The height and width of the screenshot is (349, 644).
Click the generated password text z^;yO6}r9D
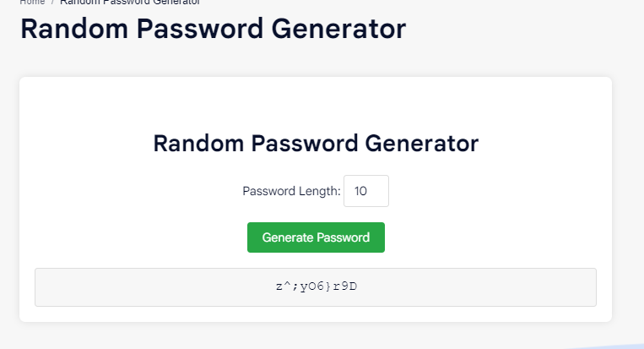316,286
